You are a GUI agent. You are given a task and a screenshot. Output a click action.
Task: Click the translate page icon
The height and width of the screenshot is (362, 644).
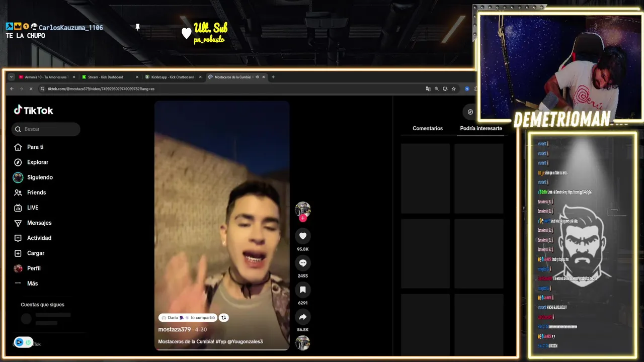[428, 89]
